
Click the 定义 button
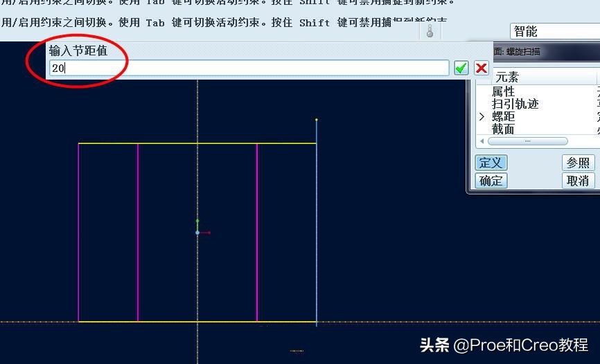[491, 163]
